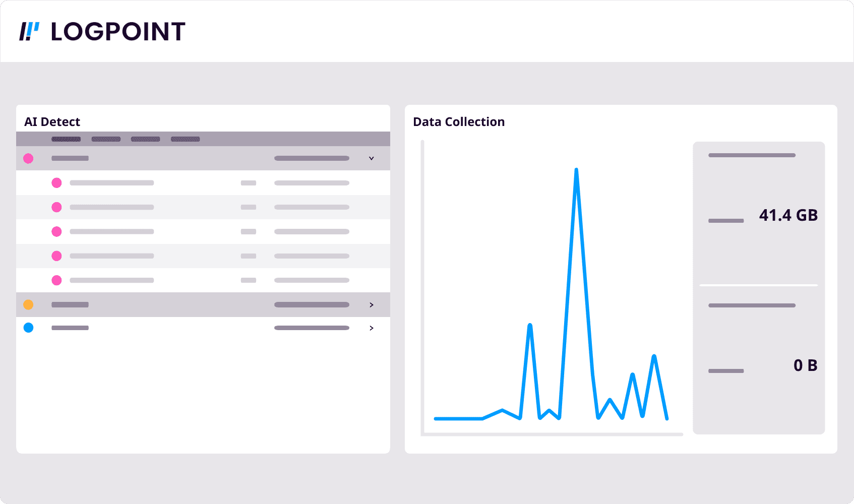The height and width of the screenshot is (504, 854).
Task: Select the pink dot on the fourth sub-row
Action: 56,256
